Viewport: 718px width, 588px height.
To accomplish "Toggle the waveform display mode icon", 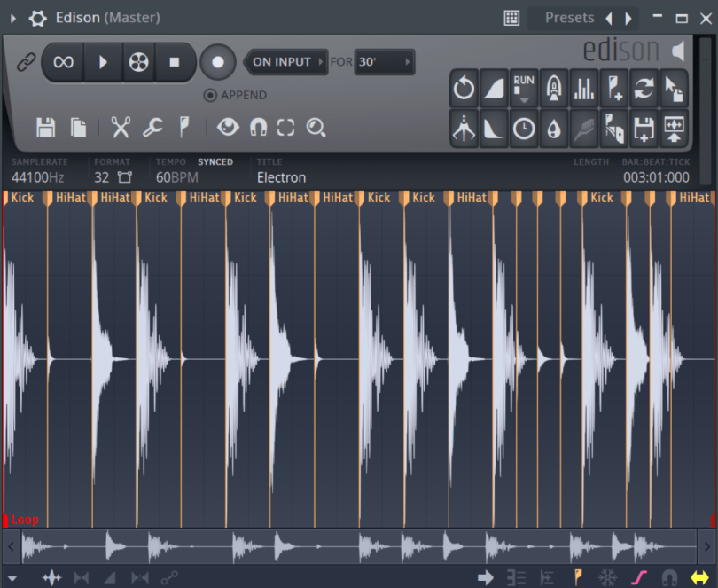I will 51,578.
